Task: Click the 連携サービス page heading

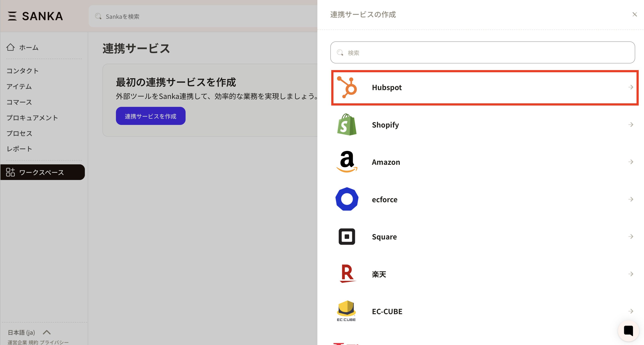Action: (x=136, y=48)
